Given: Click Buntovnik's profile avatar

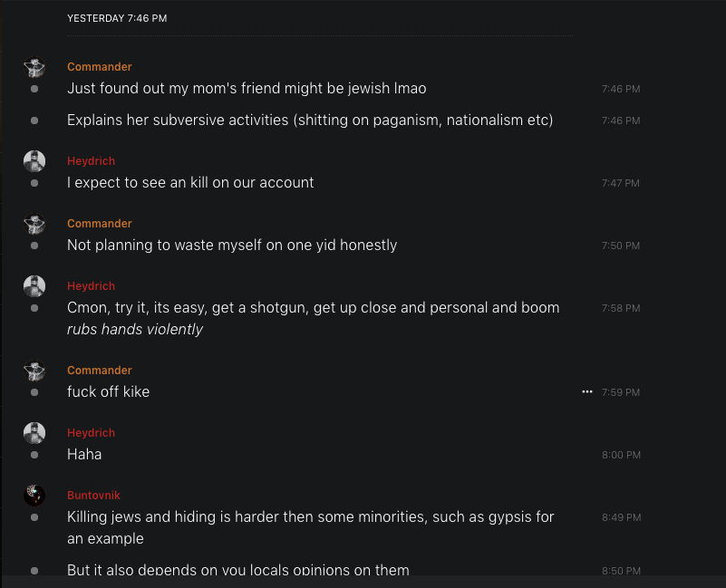Looking at the screenshot, I should 34,496.
